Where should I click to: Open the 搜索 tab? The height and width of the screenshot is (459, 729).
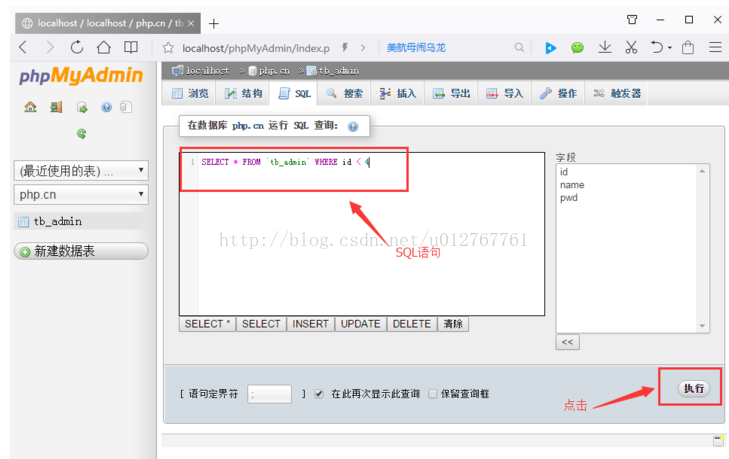[x=345, y=93]
